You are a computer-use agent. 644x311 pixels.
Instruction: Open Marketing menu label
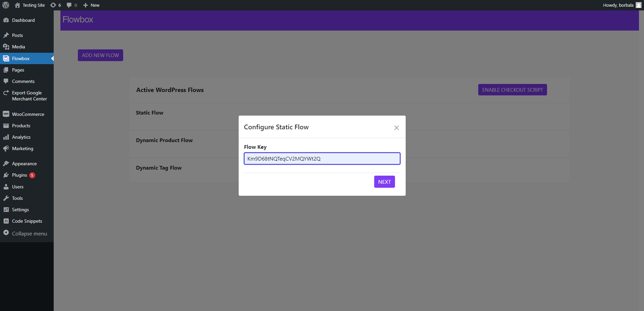pos(22,148)
